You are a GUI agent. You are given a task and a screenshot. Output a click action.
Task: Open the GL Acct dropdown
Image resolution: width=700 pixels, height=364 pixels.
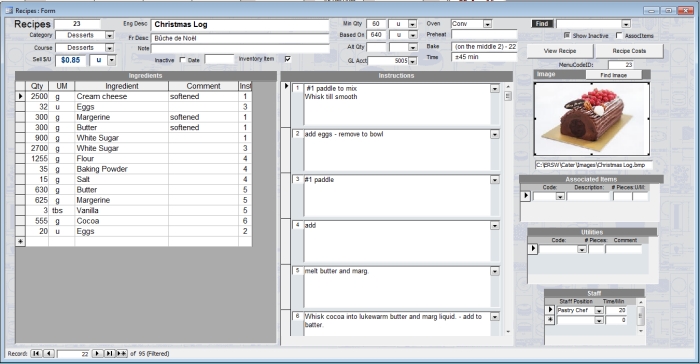(x=412, y=61)
